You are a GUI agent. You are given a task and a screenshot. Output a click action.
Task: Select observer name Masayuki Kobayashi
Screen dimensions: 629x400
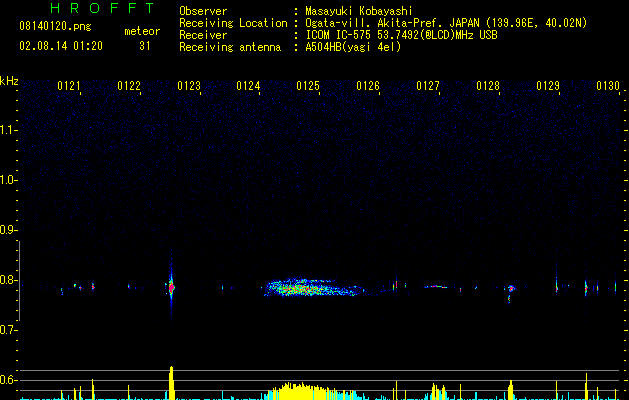pyautogui.click(x=359, y=11)
